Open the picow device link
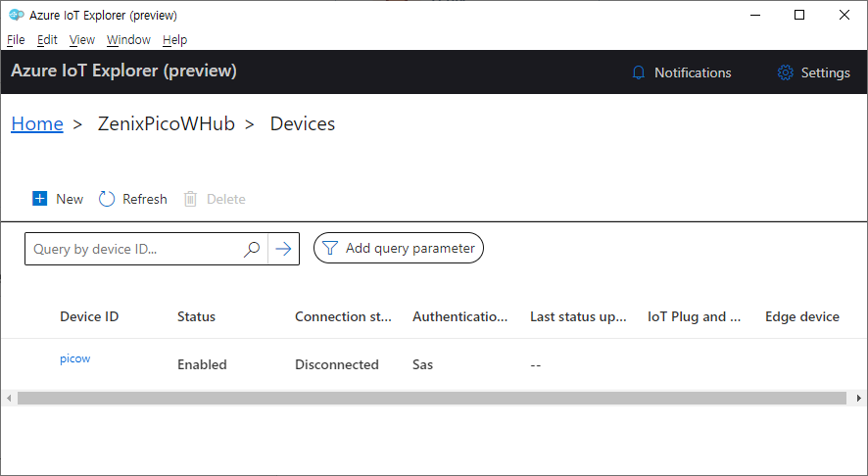 75,358
